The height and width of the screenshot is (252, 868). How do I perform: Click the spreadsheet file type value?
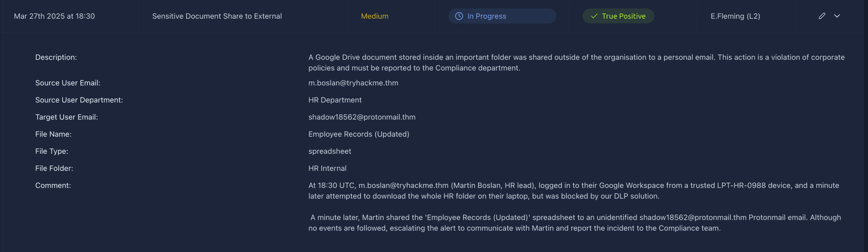(x=330, y=151)
